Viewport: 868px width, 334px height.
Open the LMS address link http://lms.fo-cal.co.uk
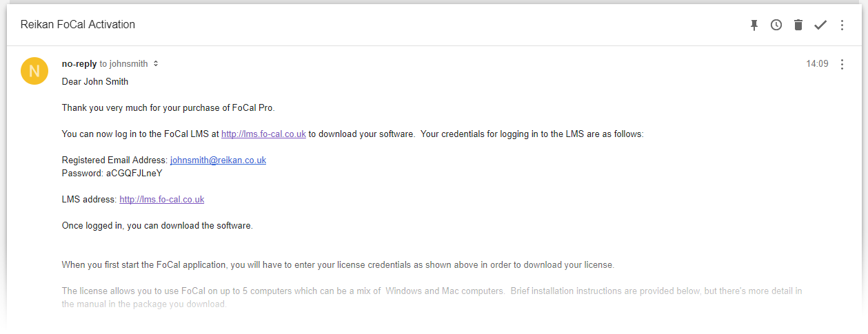point(162,200)
